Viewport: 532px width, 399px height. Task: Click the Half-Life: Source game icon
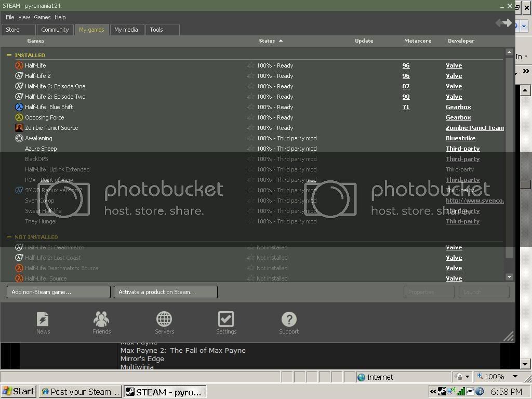point(19,278)
